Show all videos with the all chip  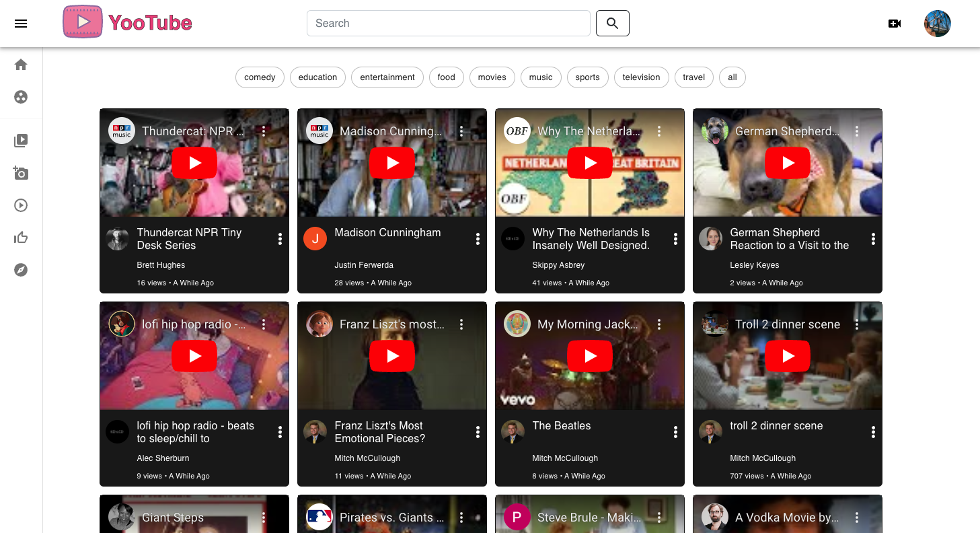(x=732, y=77)
